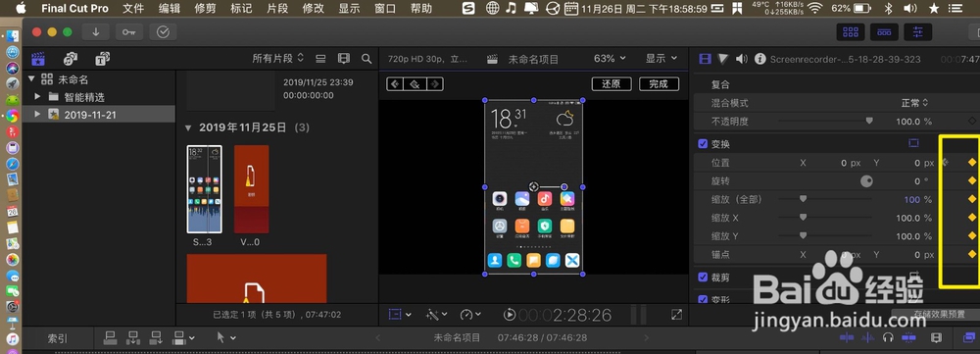Click the timeline headphones solo icon

(888, 337)
